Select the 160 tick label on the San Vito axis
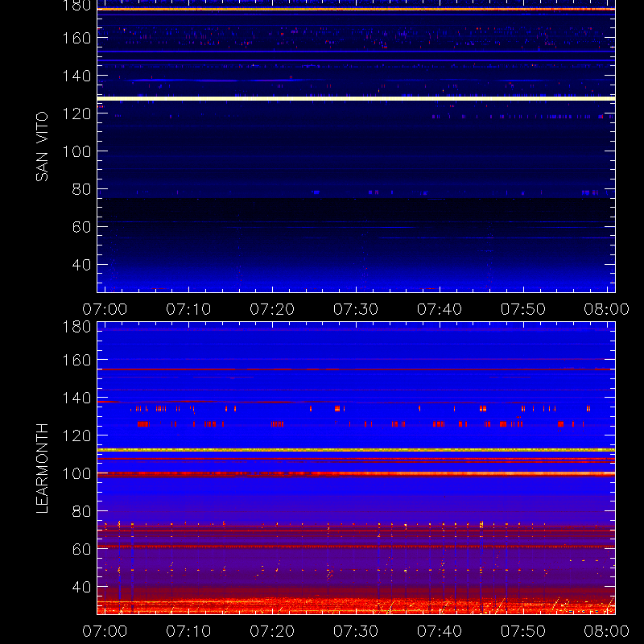644x644 pixels. pos(76,38)
